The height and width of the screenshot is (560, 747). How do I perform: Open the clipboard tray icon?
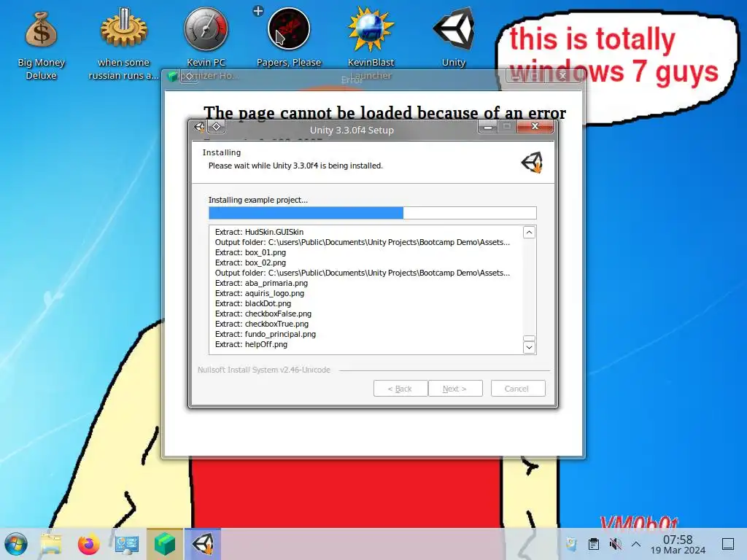(x=594, y=544)
